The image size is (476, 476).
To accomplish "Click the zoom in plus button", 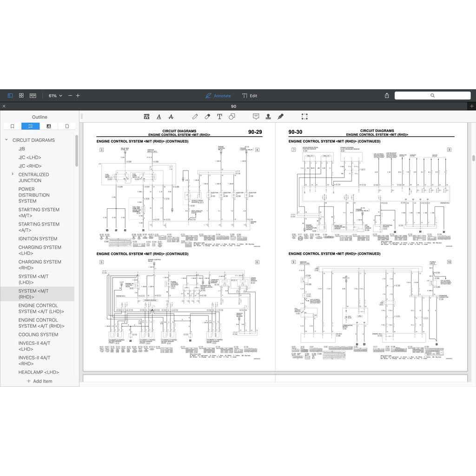I will click(x=78, y=96).
